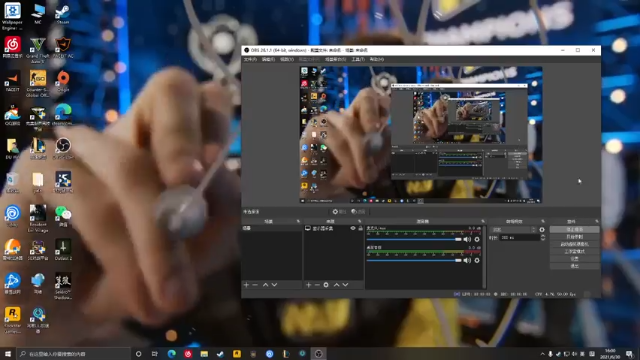Open Desktop Audio channel settings gear in mixer
Screen dimensions: 640x360
coord(477,260)
